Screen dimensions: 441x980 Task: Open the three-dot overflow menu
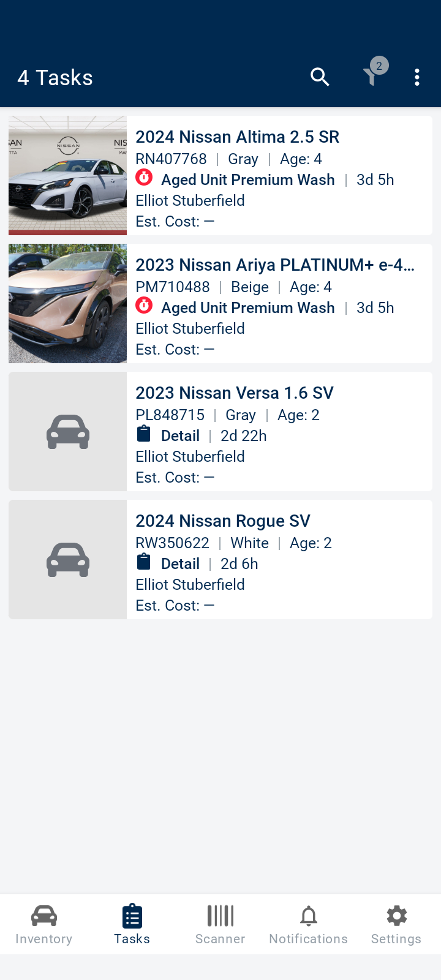(417, 77)
